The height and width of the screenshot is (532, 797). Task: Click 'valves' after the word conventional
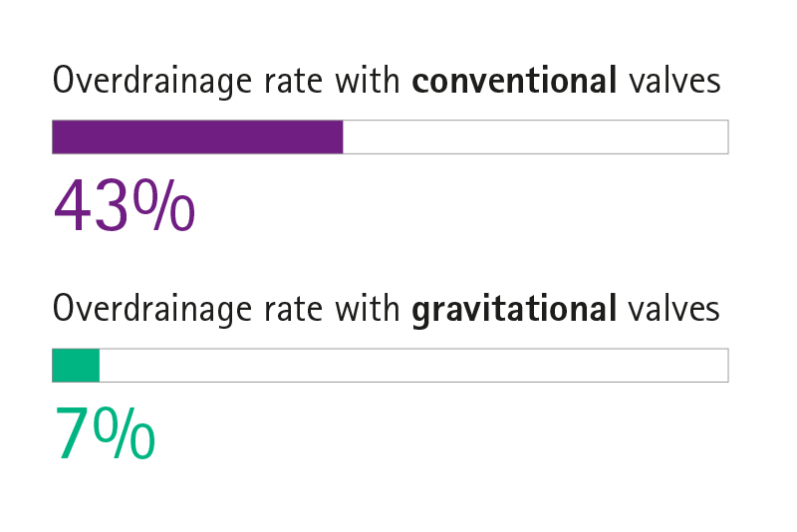point(675,81)
